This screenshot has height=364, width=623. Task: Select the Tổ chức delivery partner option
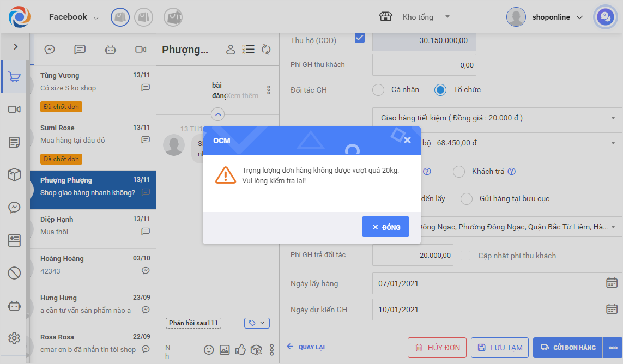pyautogui.click(x=440, y=90)
